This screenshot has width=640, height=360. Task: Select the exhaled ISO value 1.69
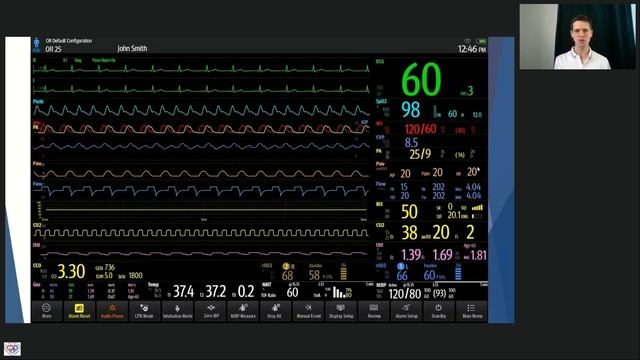pos(442,256)
